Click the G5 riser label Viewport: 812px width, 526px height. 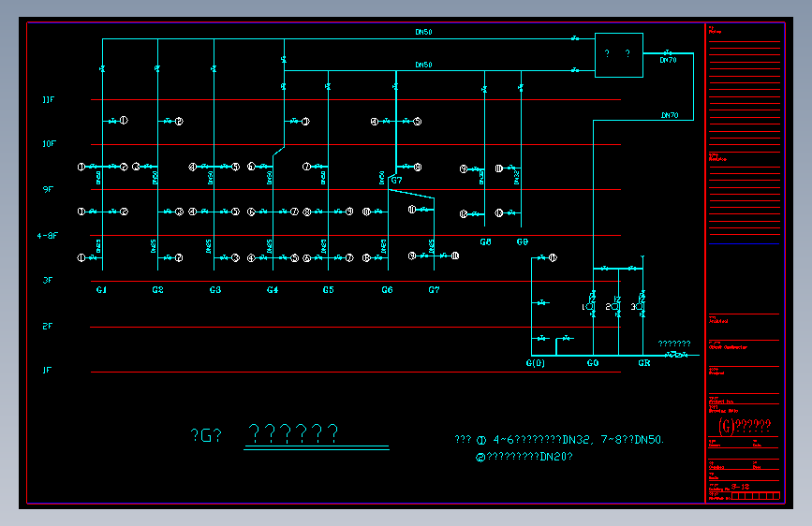pyautogui.click(x=329, y=290)
